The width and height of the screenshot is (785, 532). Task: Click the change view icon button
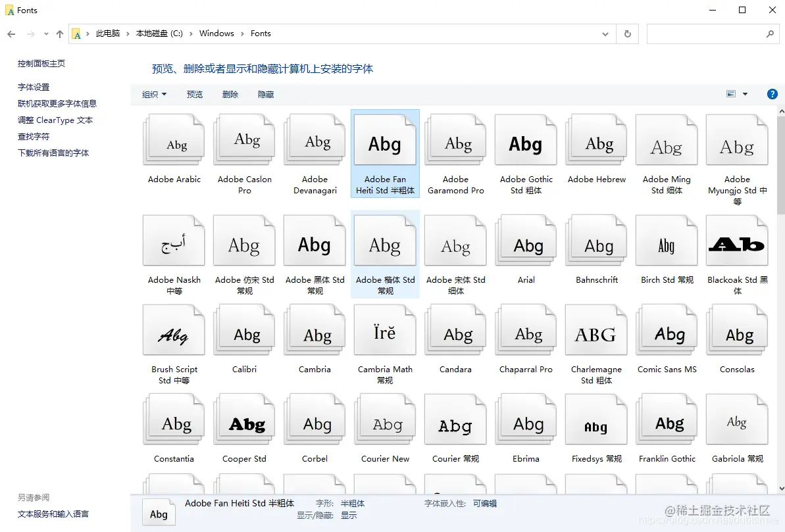click(x=731, y=94)
